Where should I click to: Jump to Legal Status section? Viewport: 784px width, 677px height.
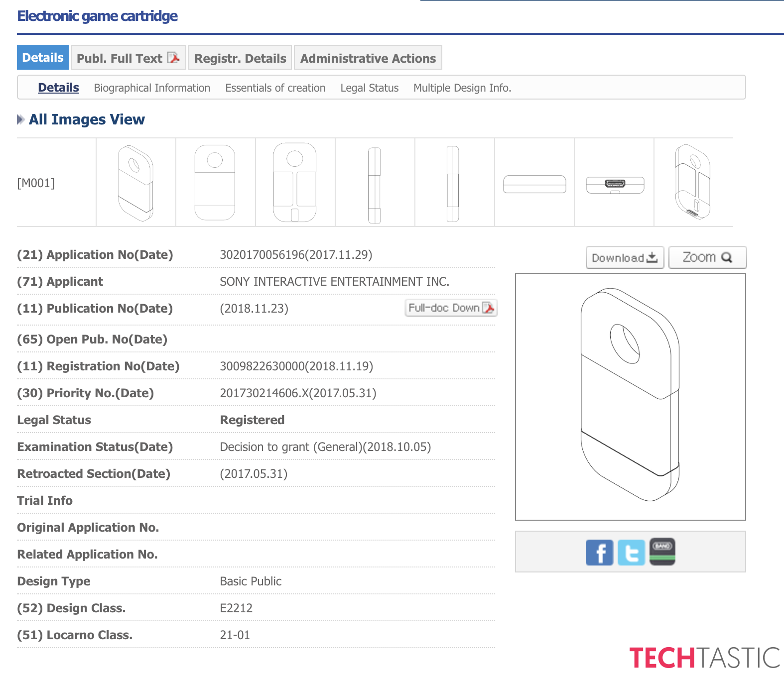coord(369,88)
